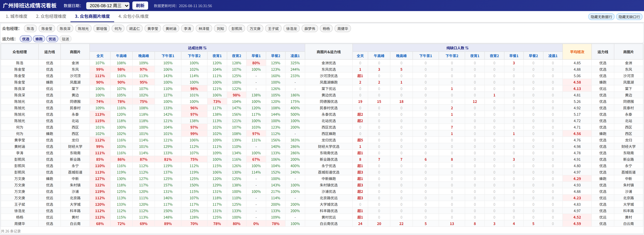Click 朱村镇优选 row label

pos(328,185)
